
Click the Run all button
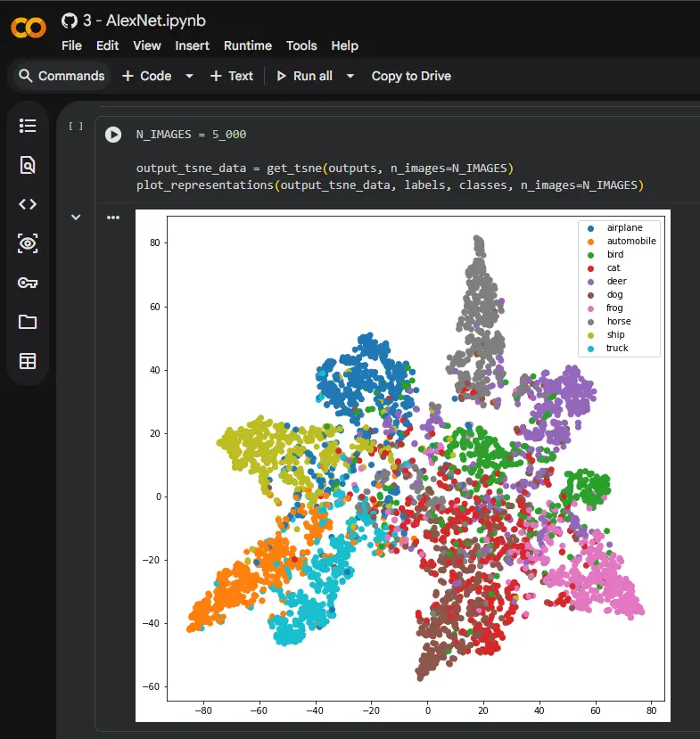(304, 76)
